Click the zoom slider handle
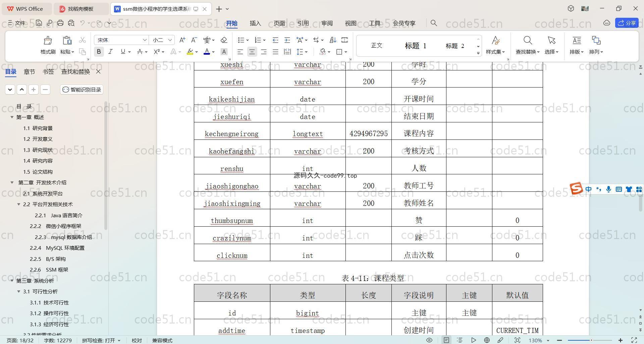The image size is (644, 344). 591,340
